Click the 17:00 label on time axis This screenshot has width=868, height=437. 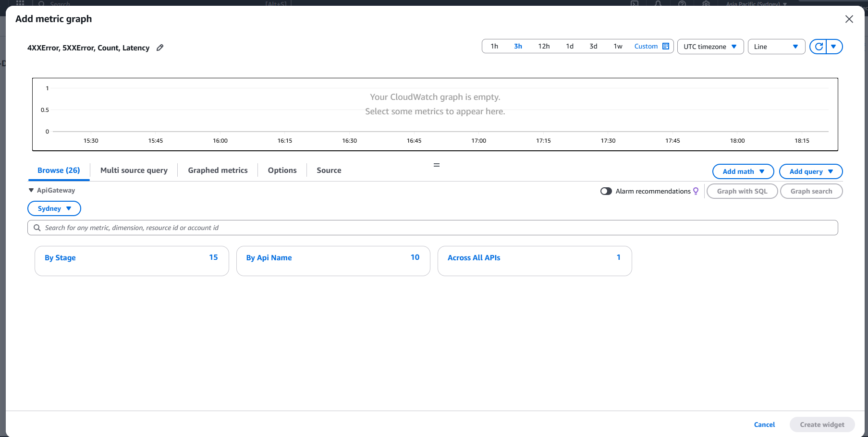[x=479, y=141]
